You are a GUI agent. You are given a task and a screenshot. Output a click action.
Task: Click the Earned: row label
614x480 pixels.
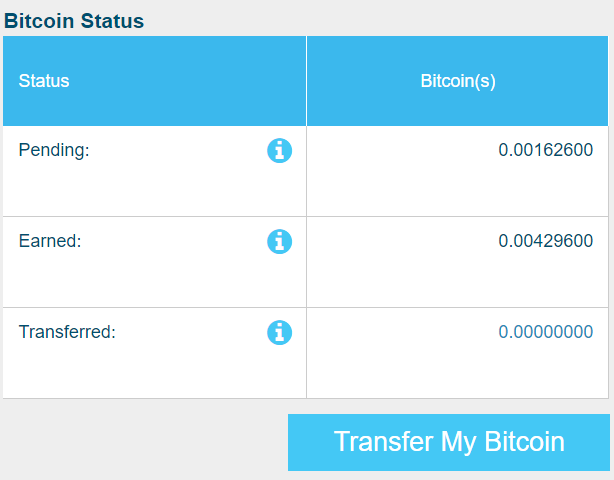[x=50, y=240]
